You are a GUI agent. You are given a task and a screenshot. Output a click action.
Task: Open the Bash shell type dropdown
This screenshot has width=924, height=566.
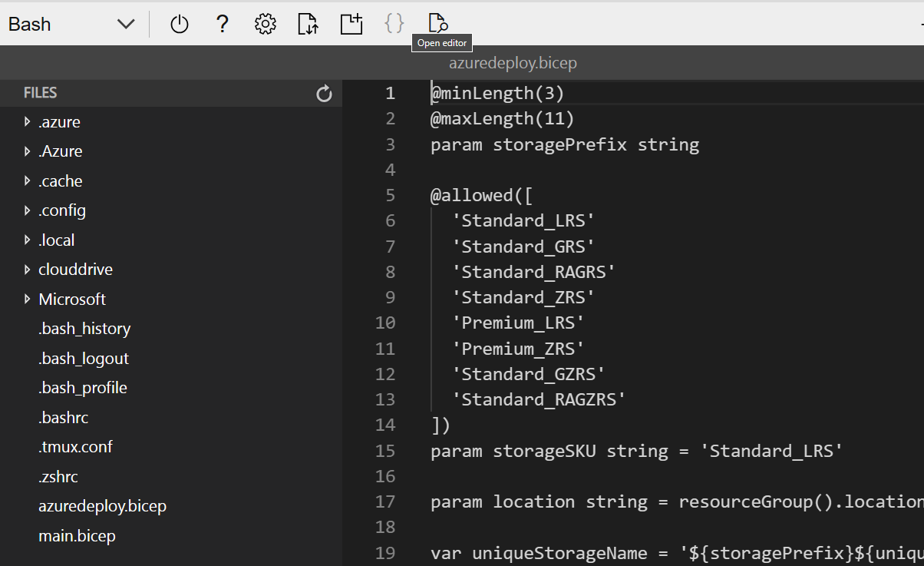(x=71, y=25)
